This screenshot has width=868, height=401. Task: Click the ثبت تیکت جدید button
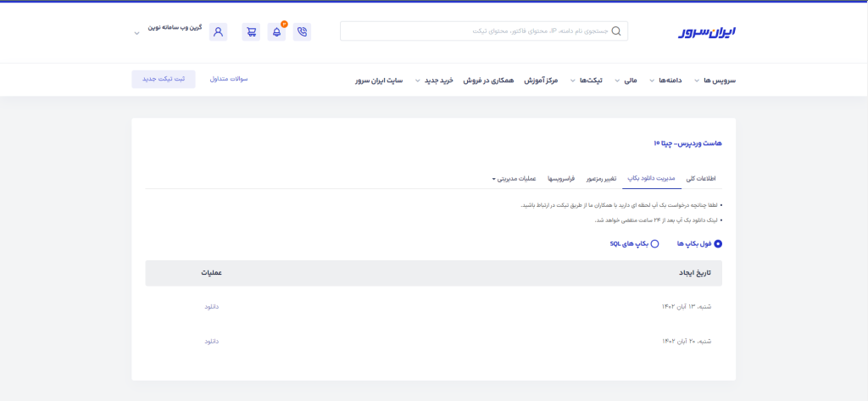point(163,79)
